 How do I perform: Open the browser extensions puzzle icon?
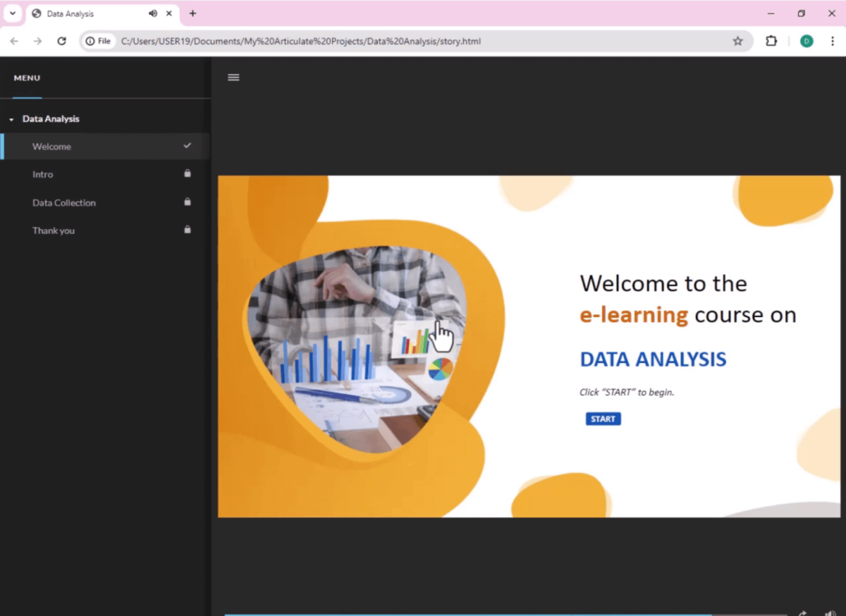click(x=770, y=40)
